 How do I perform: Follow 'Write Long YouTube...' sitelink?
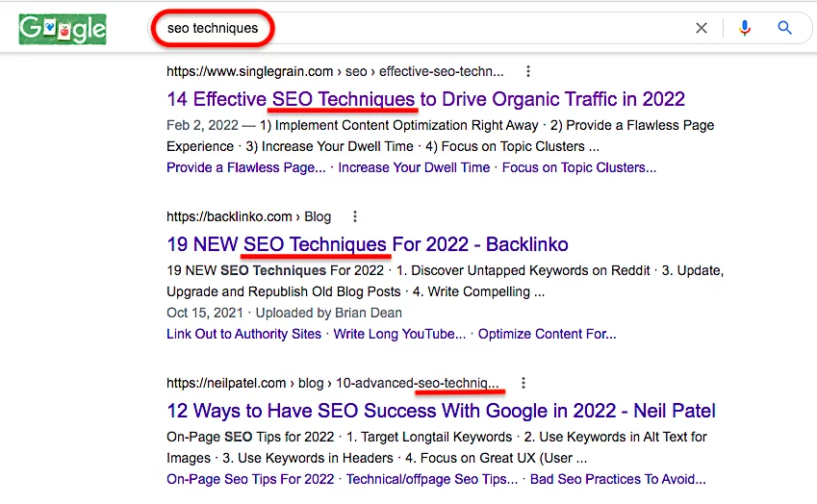pyautogui.click(x=399, y=334)
